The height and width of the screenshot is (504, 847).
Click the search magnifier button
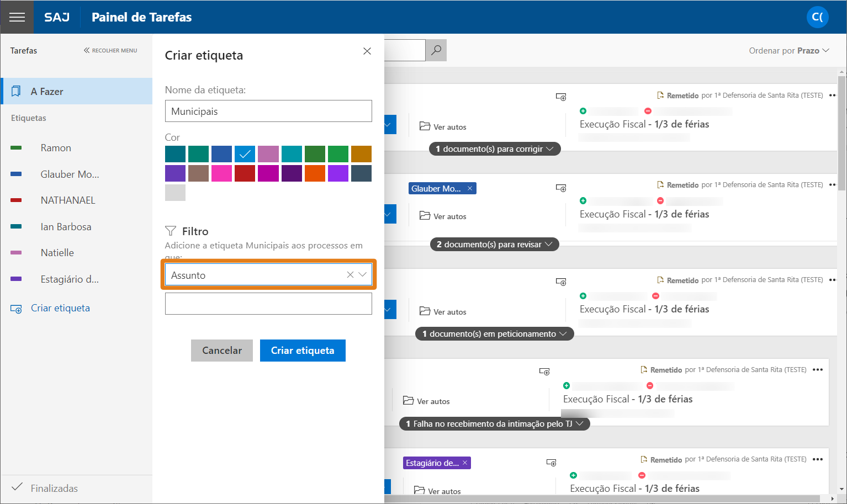click(x=436, y=50)
